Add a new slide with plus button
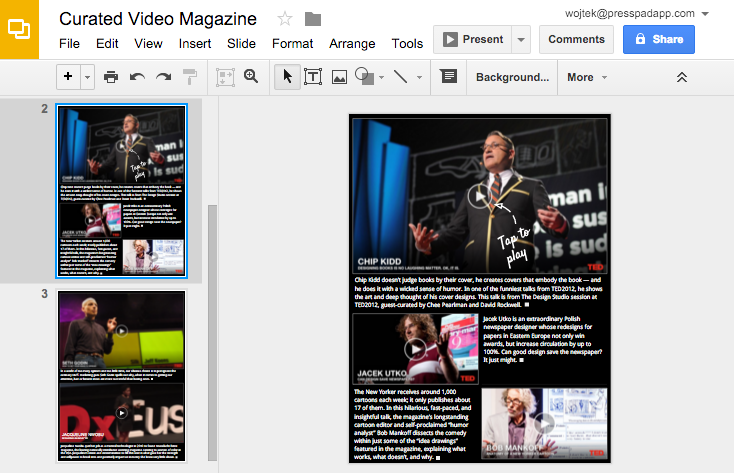This screenshot has height=473, width=734. (x=68, y=76)
